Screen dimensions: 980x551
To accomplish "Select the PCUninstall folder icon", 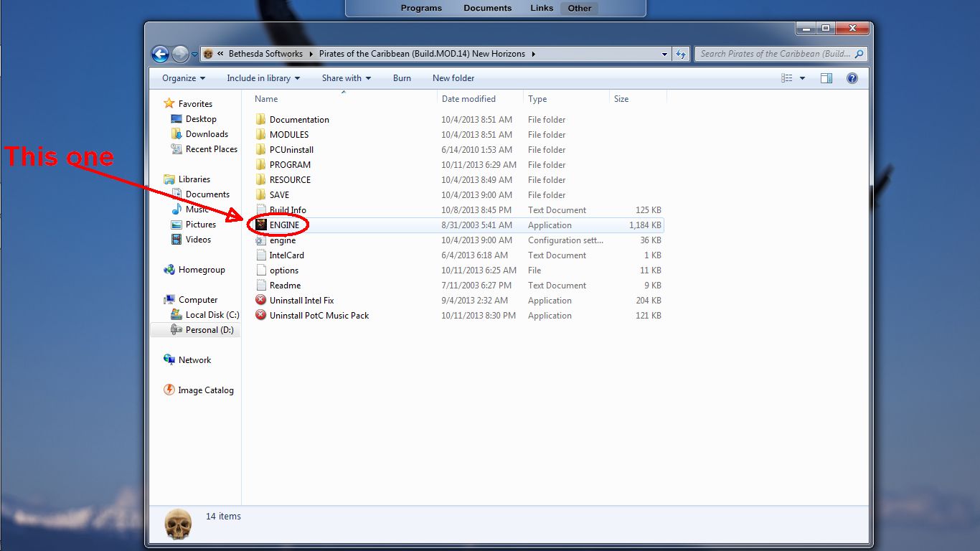I will tap(261, 149).
